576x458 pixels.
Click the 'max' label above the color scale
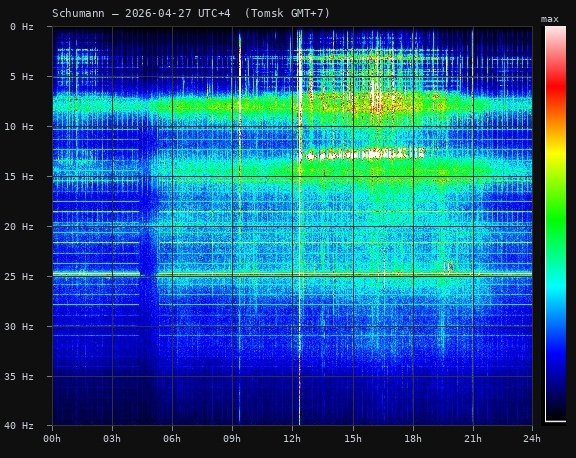coord(550,19)
